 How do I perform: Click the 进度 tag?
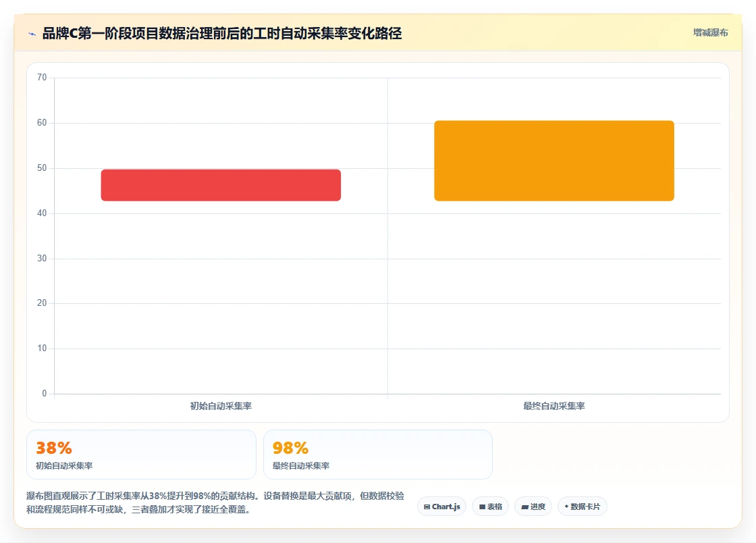(533, 507)
